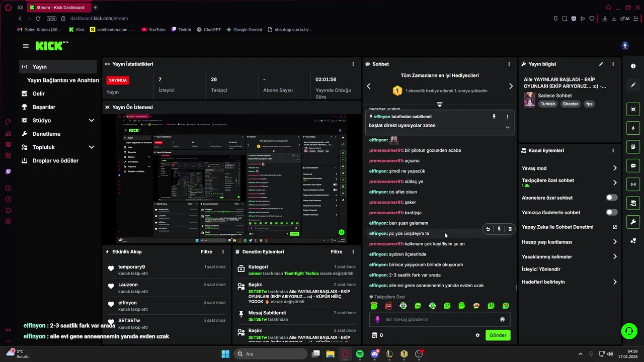This screenshot has height=362, width=644.
Task: Open the Sohbet panel three-dot menu
Action: point(509,64)
